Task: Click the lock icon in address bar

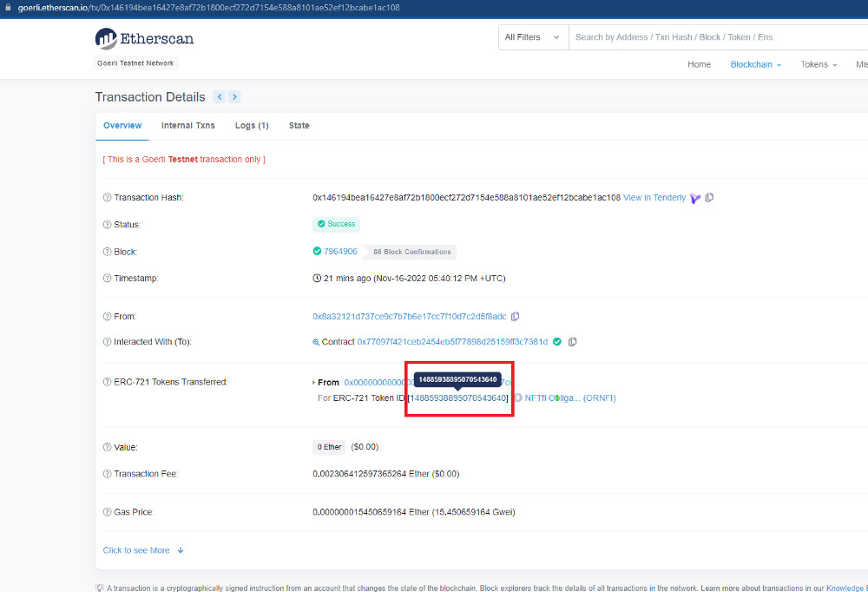Action: [x=9, y=8]
